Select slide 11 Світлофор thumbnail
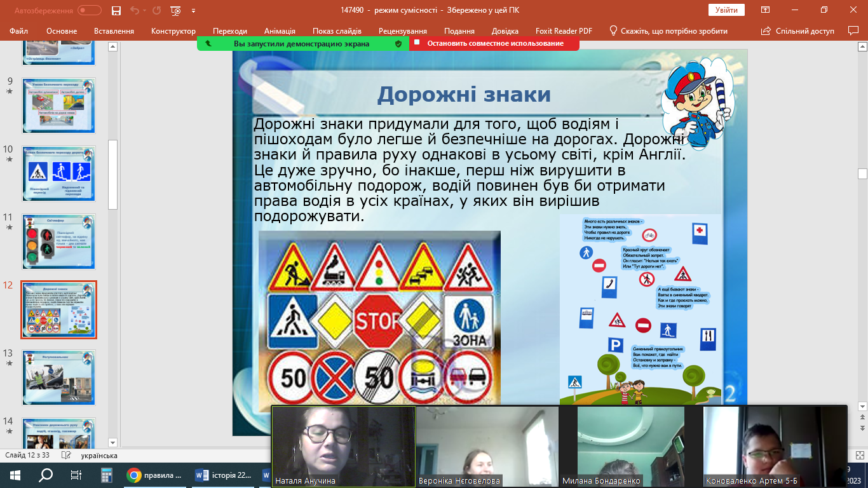Image resolution: width=868 pixels, height=488 pixels. pos(58,241)
